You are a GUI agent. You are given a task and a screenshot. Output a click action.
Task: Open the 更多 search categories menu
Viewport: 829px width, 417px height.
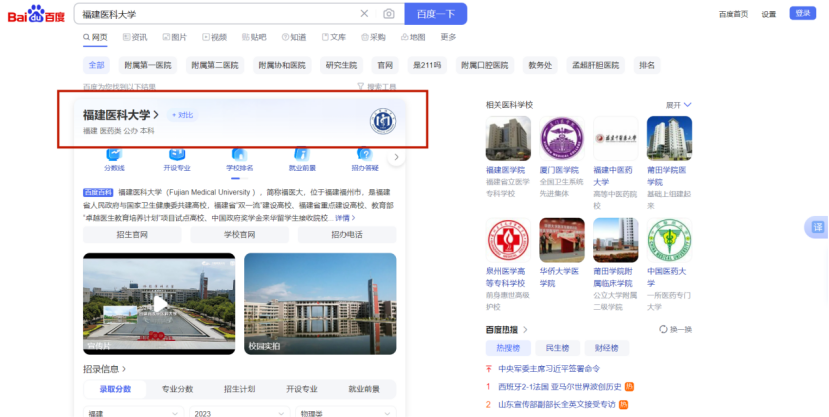pos(448,37)
